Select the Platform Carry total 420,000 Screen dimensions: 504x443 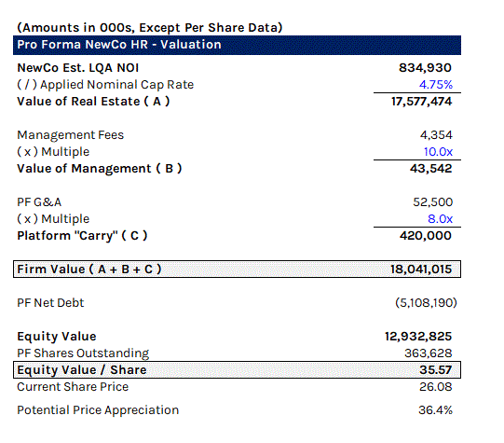(425, 236)
